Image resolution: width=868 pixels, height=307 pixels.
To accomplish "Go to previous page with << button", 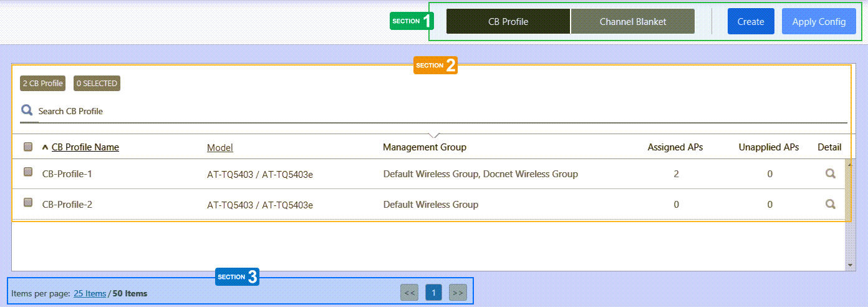I will pos(409,292).
